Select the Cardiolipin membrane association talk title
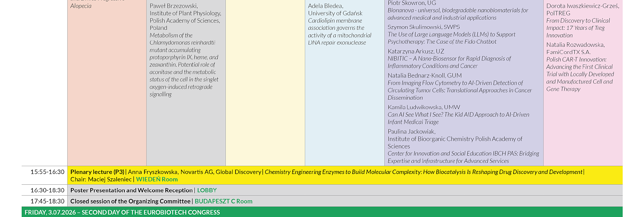The height and width of the screenshot is (217, 644). [x=340, y=31]
